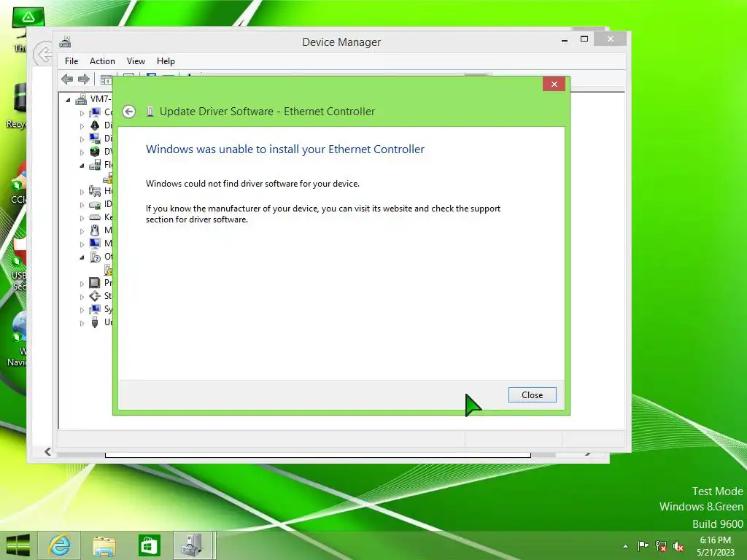Expand the DVD/CD-ROM drives node triangle
The width and height of the screenshot is (747, 560).
tap(82, 152)
